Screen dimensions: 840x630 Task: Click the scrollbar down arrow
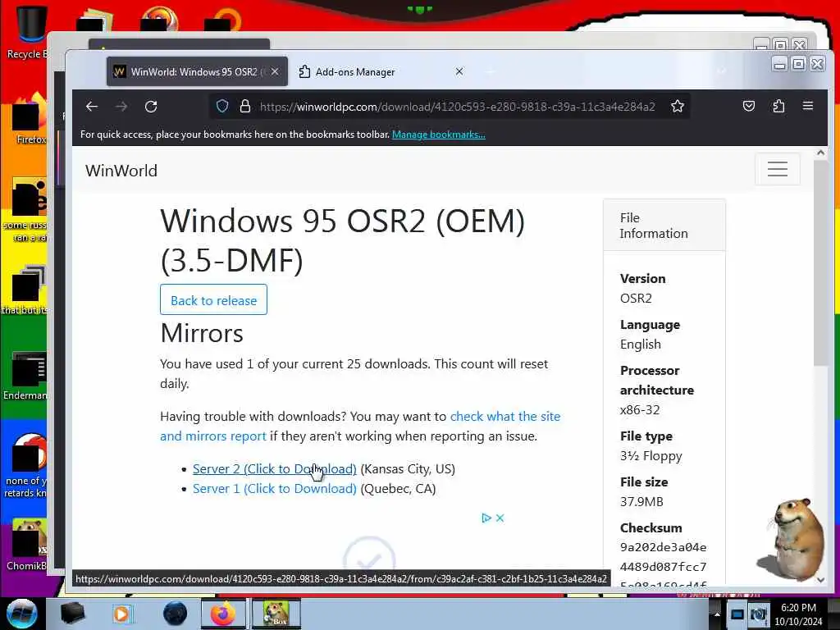(x=820, y=580)
